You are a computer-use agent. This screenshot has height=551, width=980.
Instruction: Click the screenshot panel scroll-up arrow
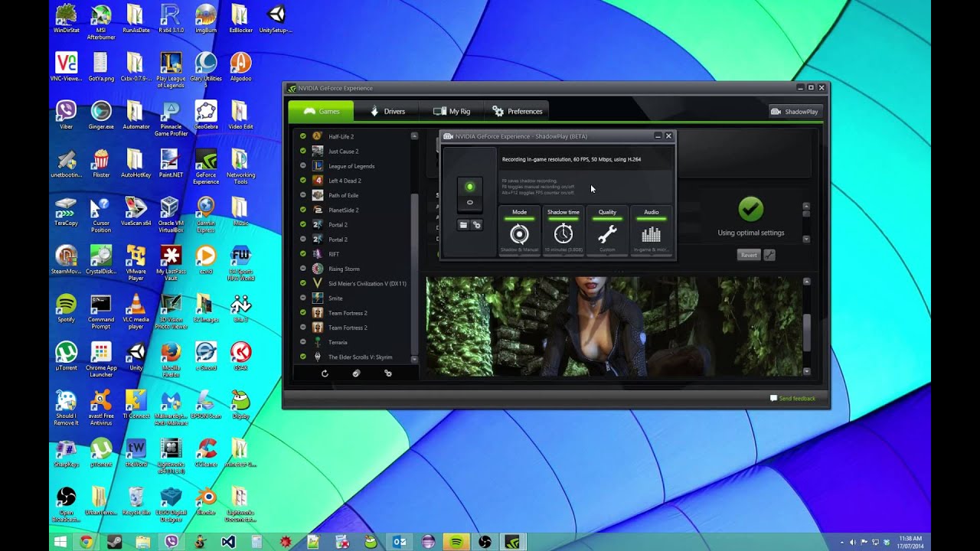point(806,282)
